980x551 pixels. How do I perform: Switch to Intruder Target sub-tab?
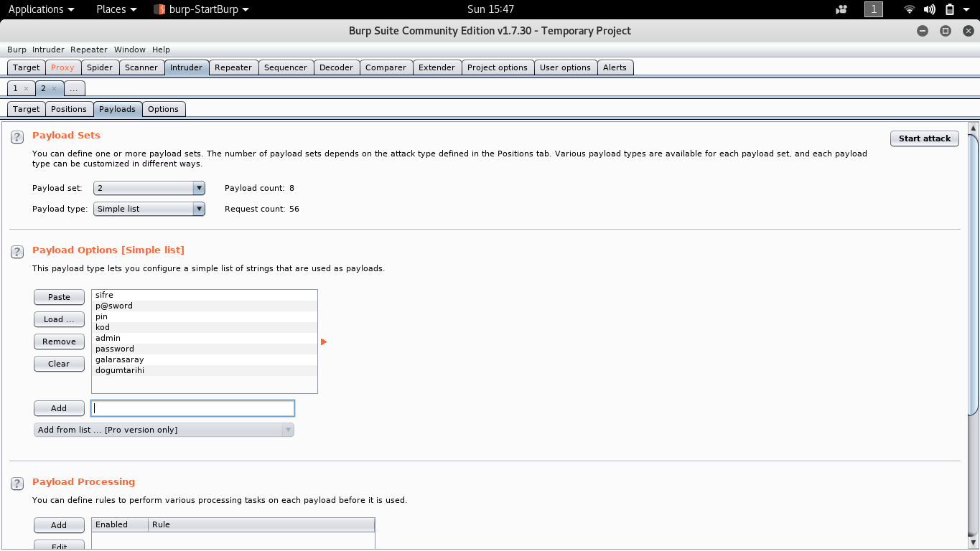27,109
